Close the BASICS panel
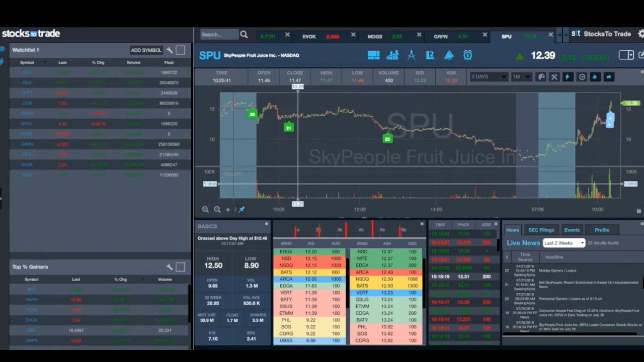The image size is (644, 362). pyautogui.click(x=267, y=224)
